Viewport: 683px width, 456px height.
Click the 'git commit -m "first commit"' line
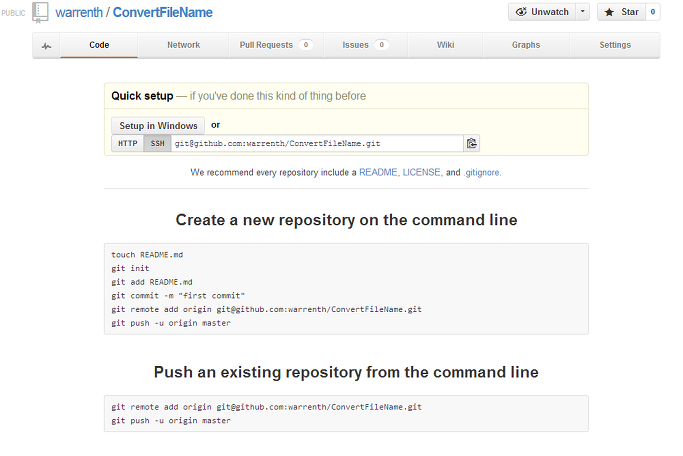point(178,296)
